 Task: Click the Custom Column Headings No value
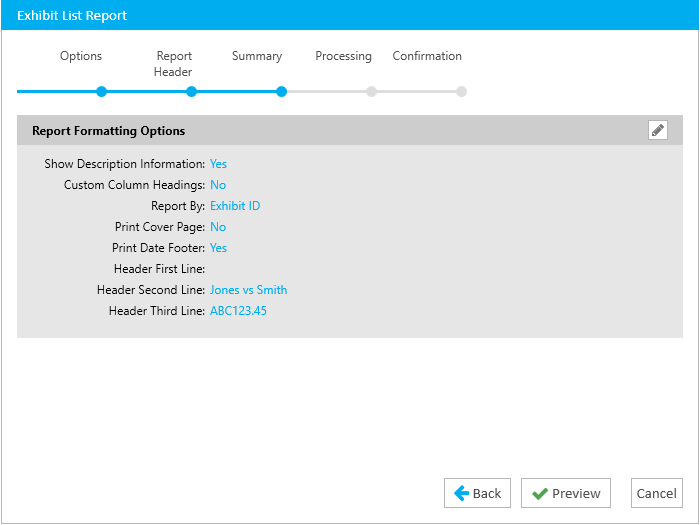[x=218, y=185]
